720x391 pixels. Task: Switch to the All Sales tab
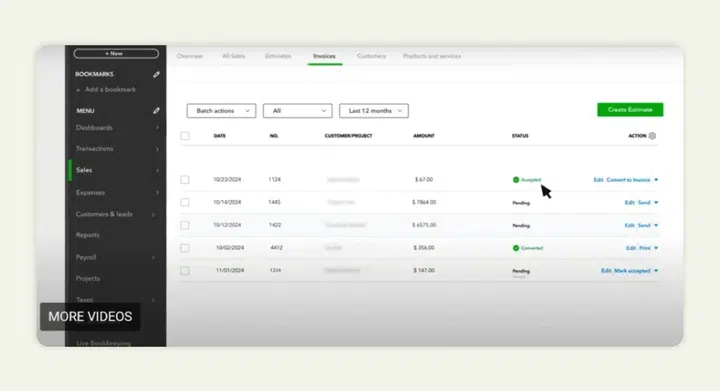[x=234, y=56]
